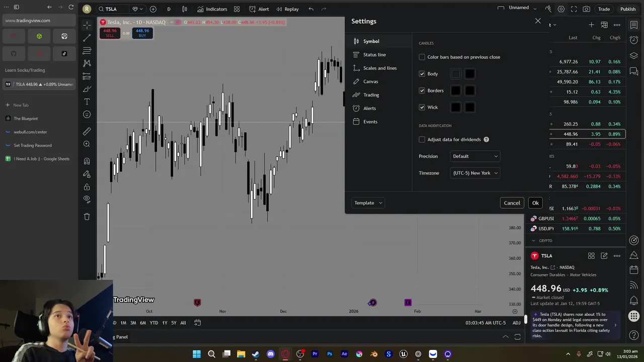Open the Symbol settings tab
The image size is (644, 362).
(x=379, y=41)
